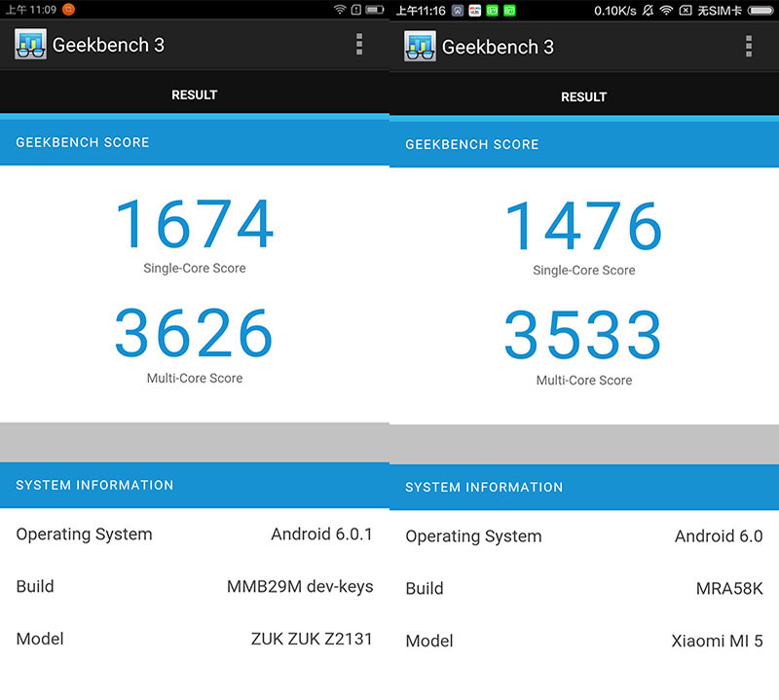
Task: Tap Operating System label in left panel
Action: 84,534
